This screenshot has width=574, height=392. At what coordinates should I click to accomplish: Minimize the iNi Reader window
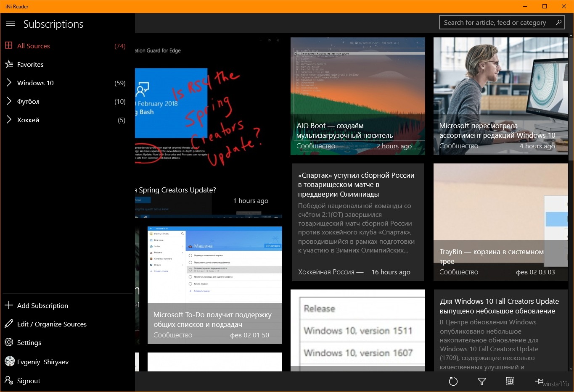click(525, 6)
